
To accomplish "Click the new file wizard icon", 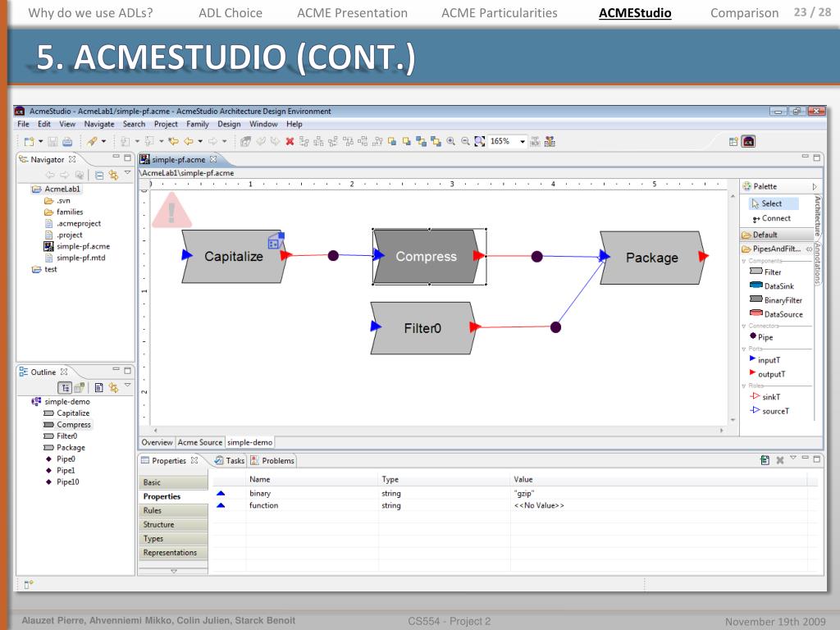I will tap(29, 141).
